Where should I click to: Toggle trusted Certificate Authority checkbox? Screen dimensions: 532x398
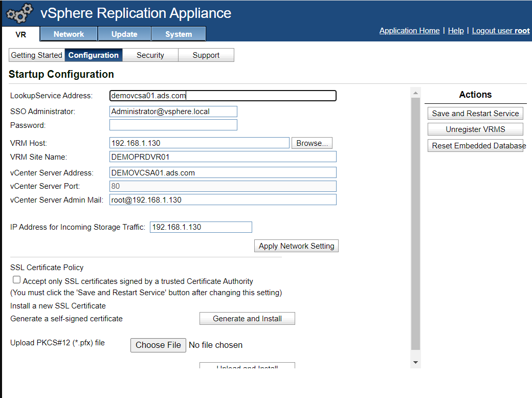click(16, 280)
